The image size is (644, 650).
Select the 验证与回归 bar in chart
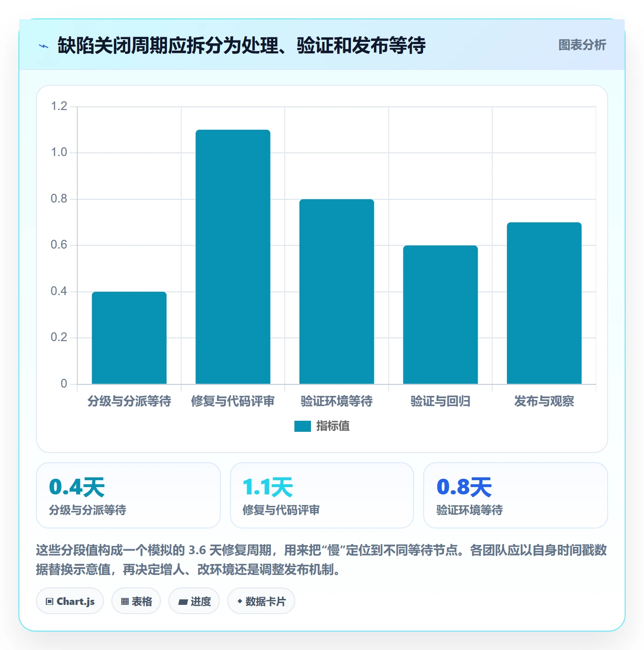[440, 315]
